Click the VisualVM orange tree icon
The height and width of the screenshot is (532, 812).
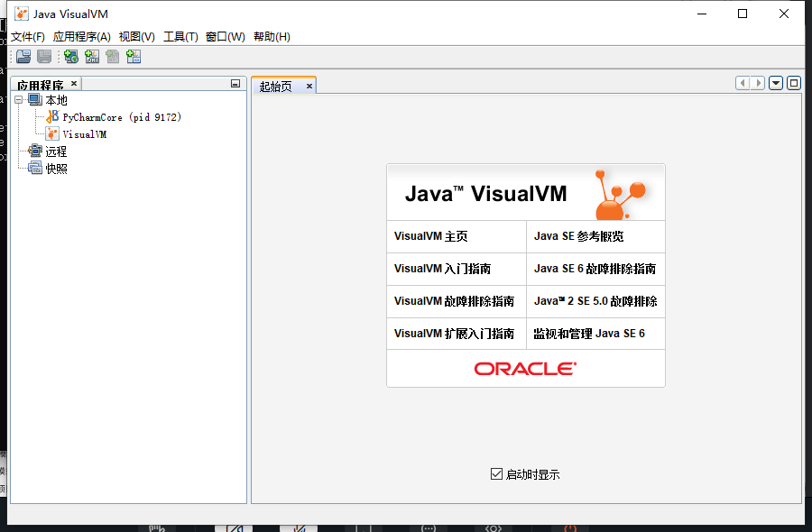point(52,134)
